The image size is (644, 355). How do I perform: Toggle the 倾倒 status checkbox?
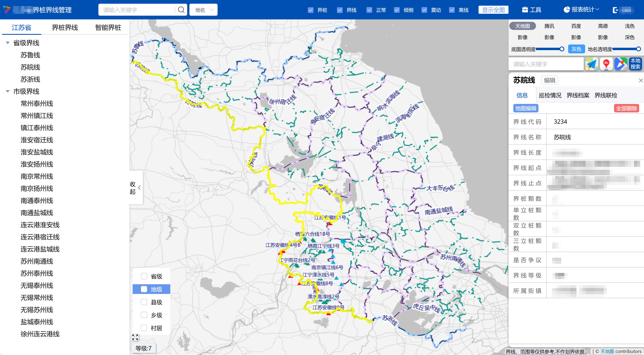click(397, 10)
